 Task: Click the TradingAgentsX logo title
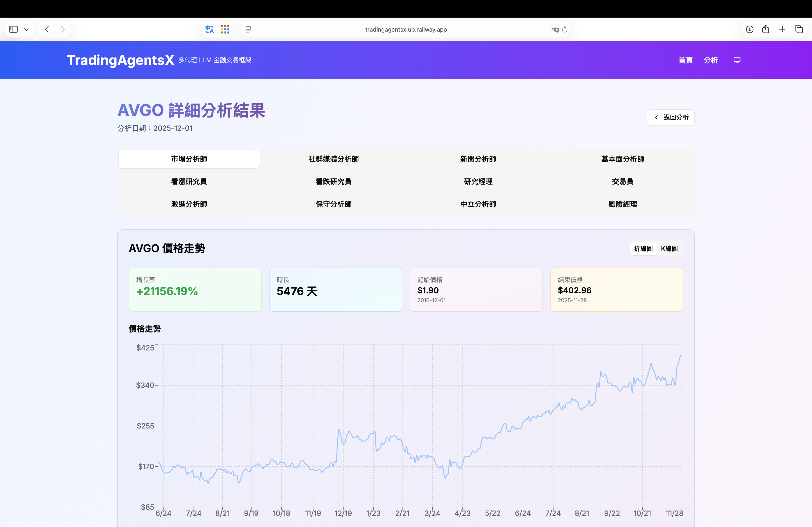click(x=120, y=60)
